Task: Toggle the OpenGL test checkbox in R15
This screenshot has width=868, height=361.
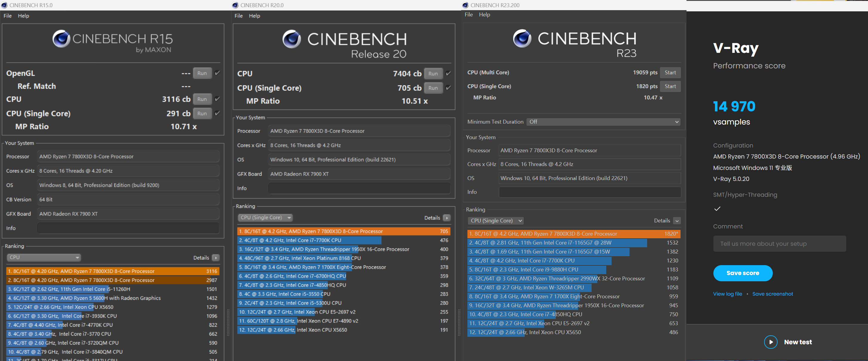Action: click(x=217, y=73)
